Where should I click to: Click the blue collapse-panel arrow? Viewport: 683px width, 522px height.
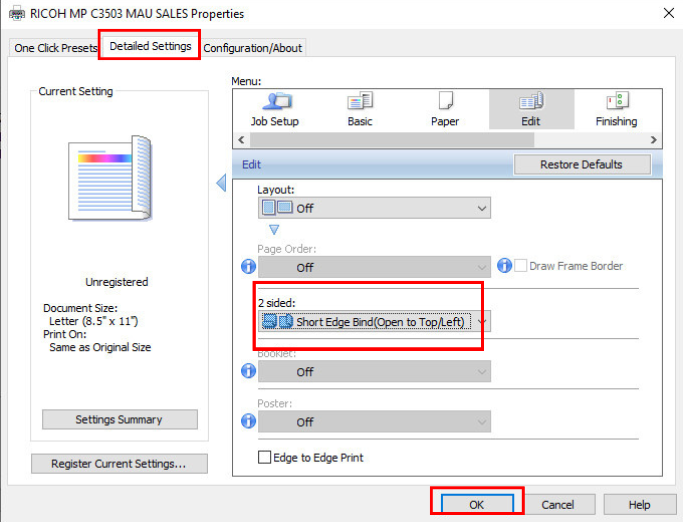(x=221, y=183)
